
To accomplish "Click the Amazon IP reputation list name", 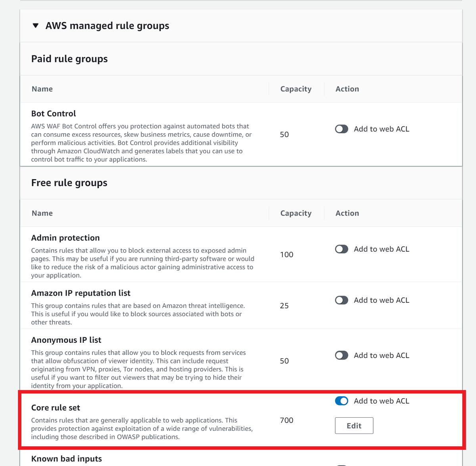I will coord(81,293).
